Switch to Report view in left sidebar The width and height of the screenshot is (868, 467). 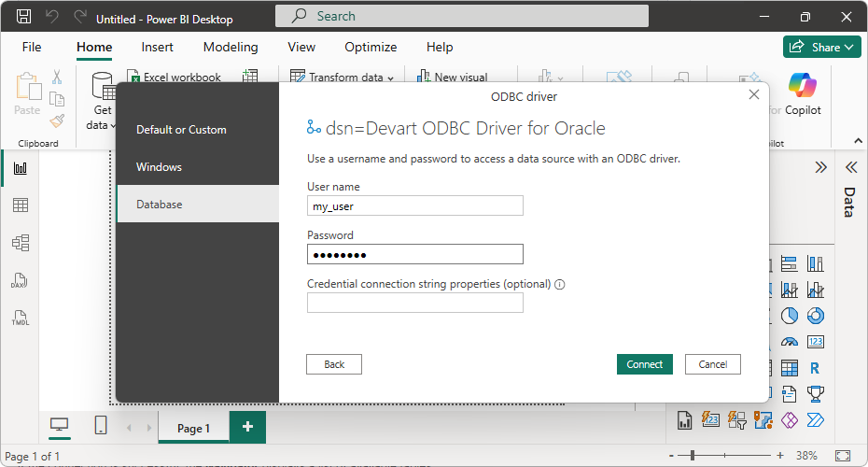click(x=20, y=168)
